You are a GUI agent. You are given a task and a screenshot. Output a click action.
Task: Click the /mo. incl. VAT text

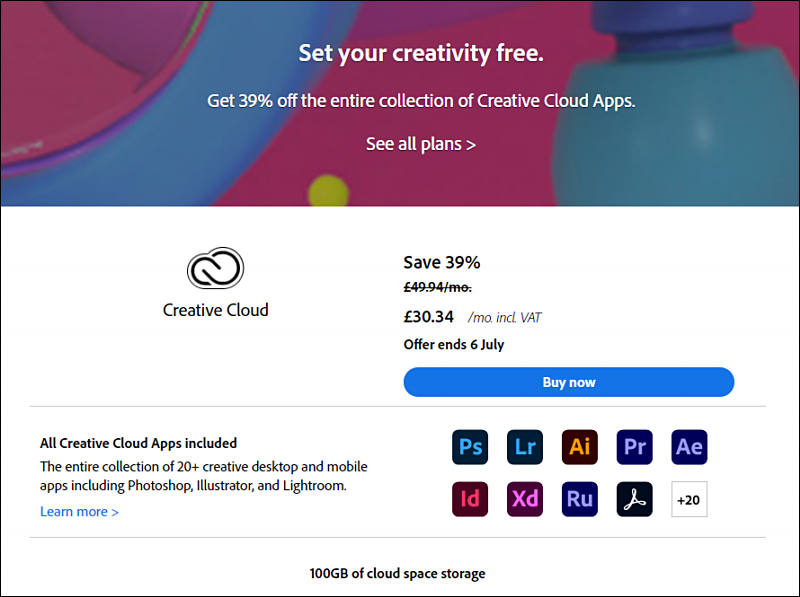[504, 317]
